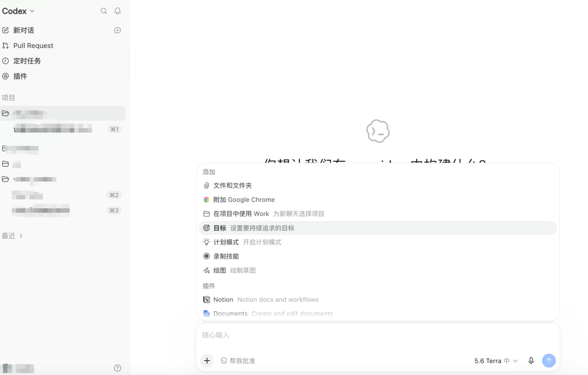Image resolution: width=588 pixels, height=375 pixels.
Task: Open the Codex title dropdown
Action: (x=19, y=11)
